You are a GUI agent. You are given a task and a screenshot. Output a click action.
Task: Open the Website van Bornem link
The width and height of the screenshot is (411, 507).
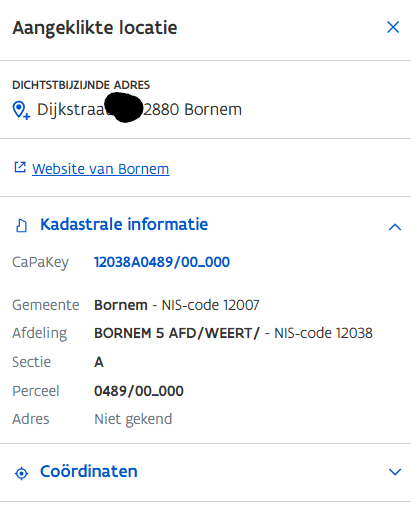coord(100,169)
